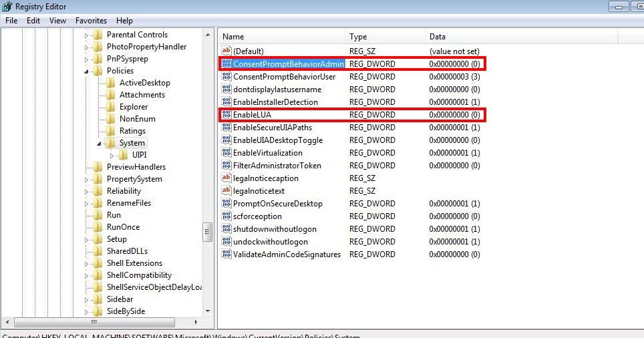Select the RunOnce key
Viewport: 644px width, 338px height.
(x=123, y=226)
